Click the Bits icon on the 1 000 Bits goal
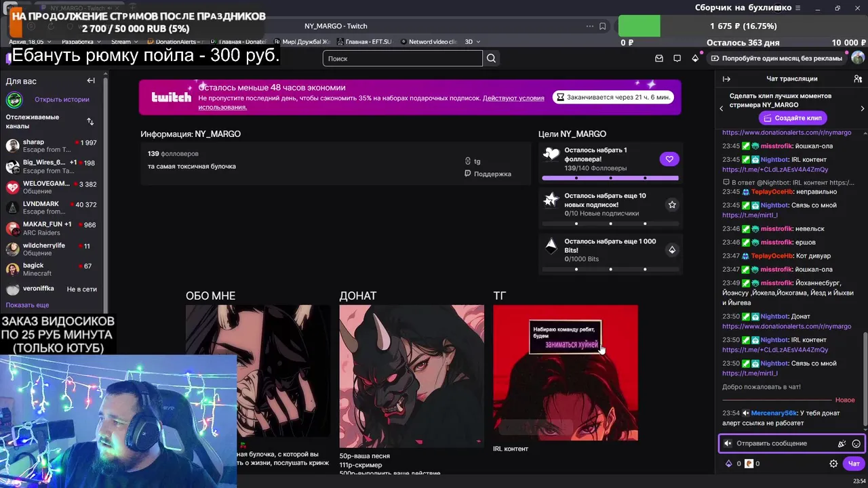 pyautogui.click(x=672, y=249)
